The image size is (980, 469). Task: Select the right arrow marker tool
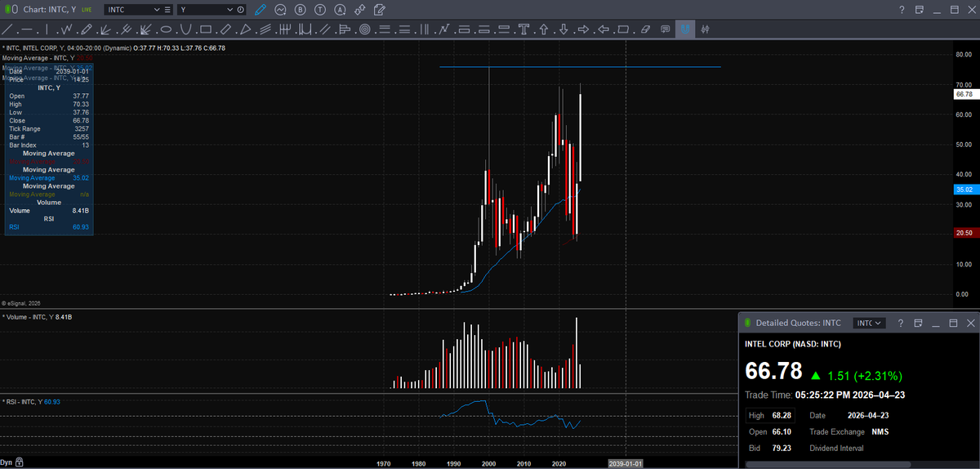click(583, 29)
